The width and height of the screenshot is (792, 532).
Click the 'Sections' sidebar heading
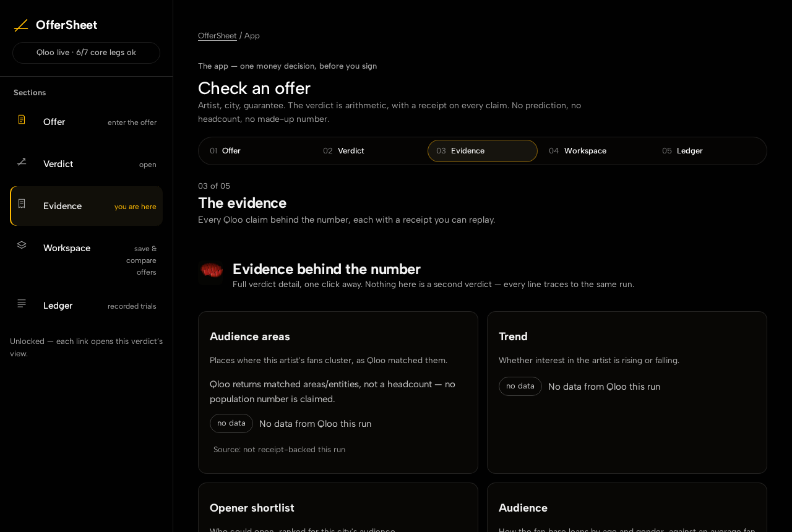coord(30,93)
